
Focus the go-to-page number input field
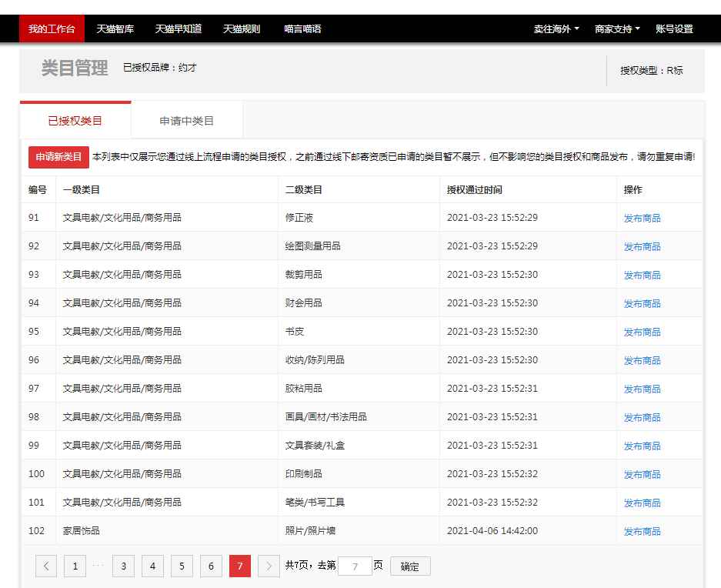355,566
